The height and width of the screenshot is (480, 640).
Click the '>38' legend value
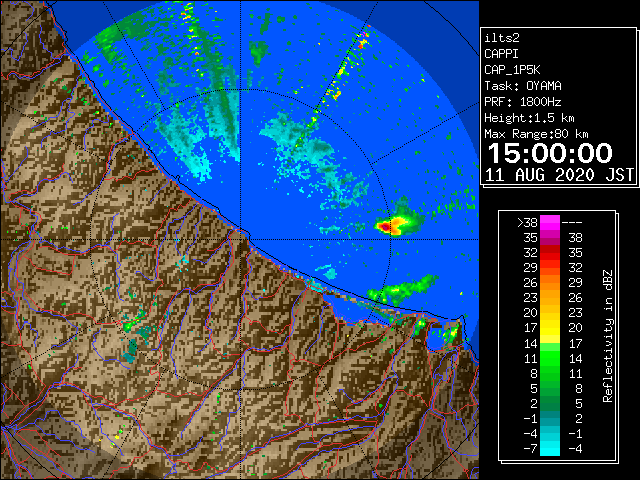(527, 223)
